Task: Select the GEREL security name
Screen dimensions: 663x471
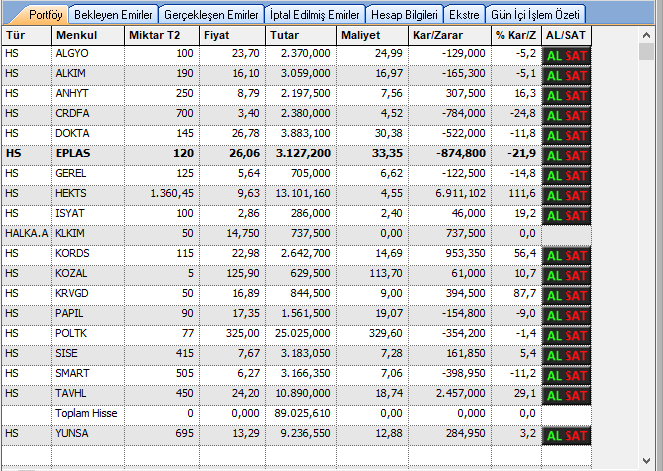Action: click(x=71, y=173)
